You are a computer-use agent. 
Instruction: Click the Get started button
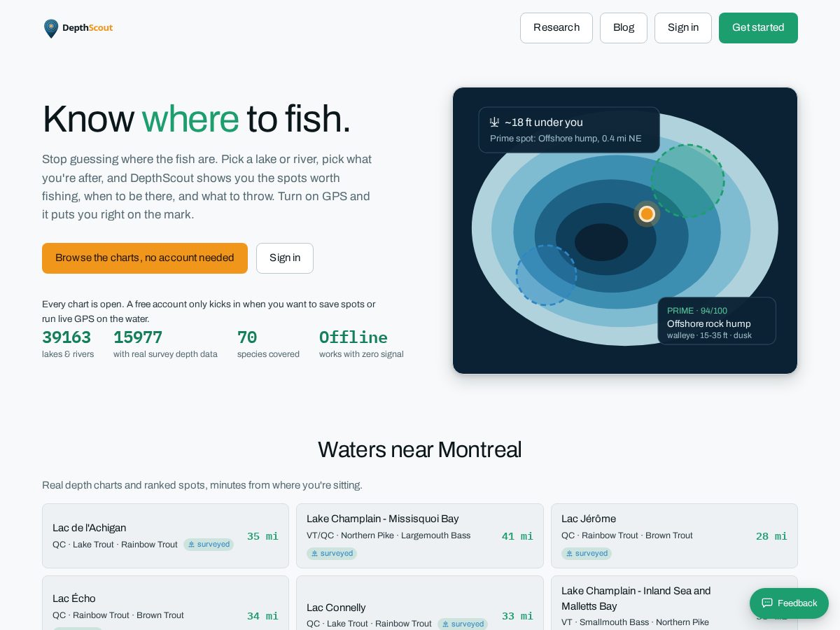click(x=758, y=28)
